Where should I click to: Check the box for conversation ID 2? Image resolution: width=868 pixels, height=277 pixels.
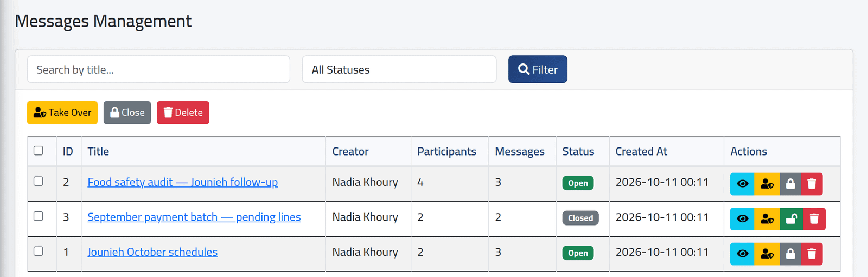(39, 181)
